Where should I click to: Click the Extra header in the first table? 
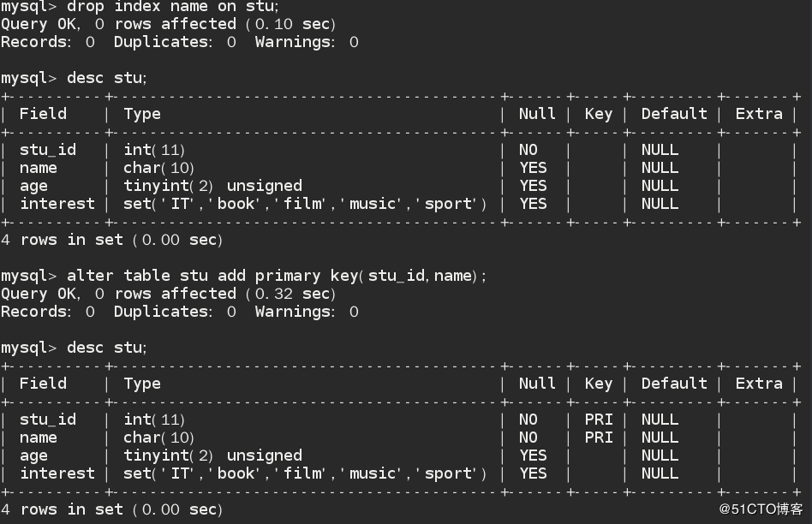click(x=759, y=114)
